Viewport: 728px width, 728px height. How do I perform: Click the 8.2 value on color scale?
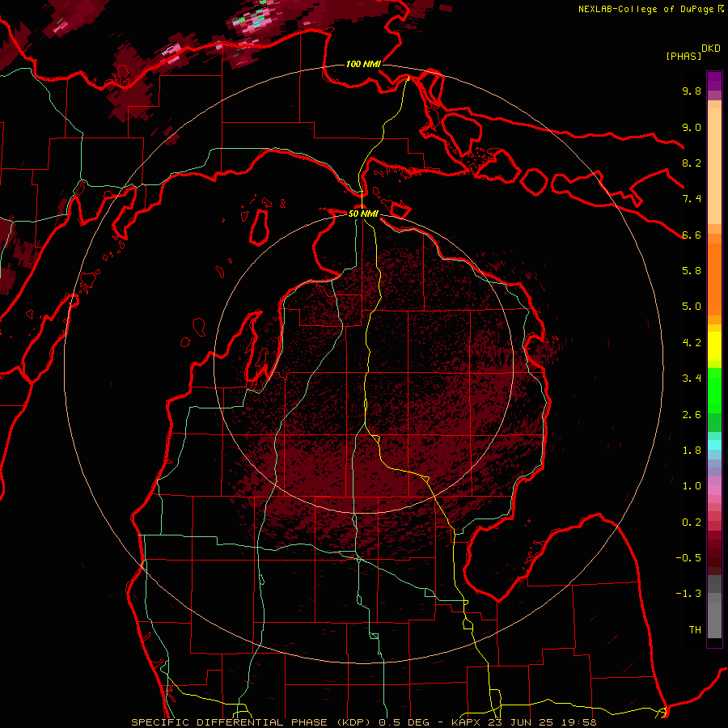point(692,163)
